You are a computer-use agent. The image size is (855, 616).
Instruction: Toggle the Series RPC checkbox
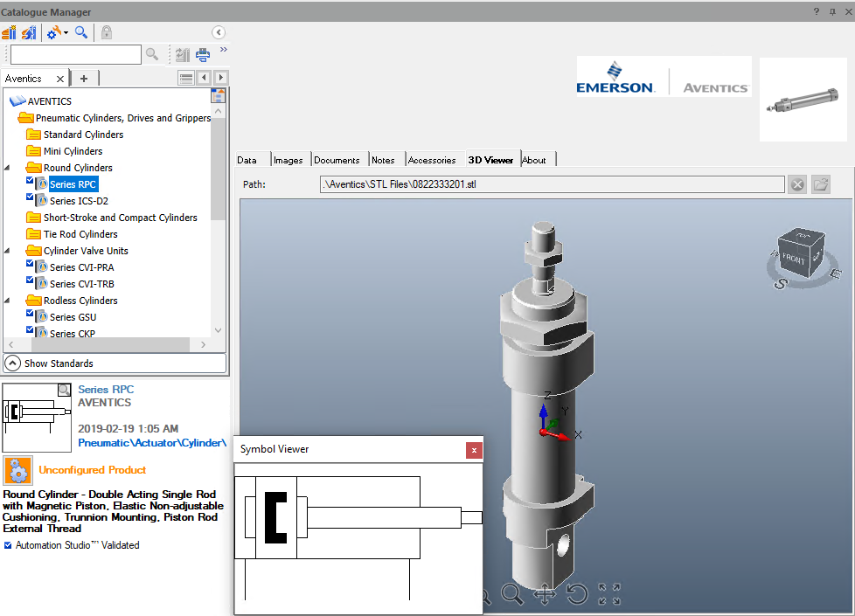(31, 182)
